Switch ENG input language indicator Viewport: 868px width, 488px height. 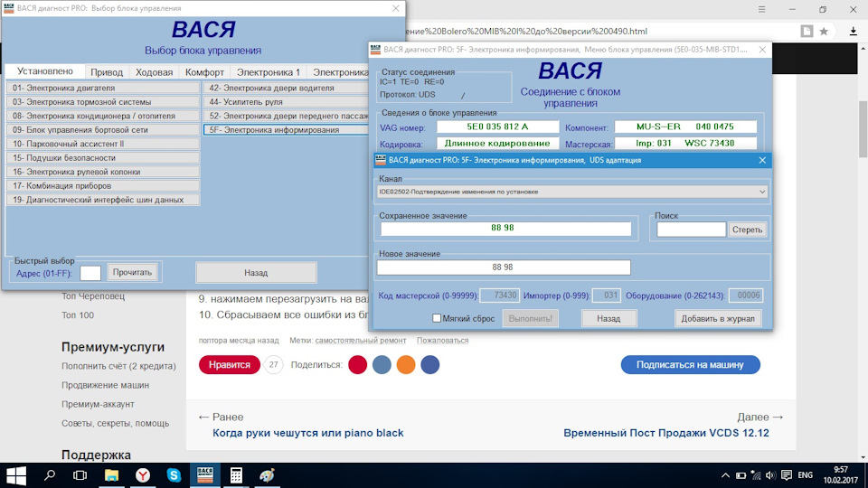point(806,475)
